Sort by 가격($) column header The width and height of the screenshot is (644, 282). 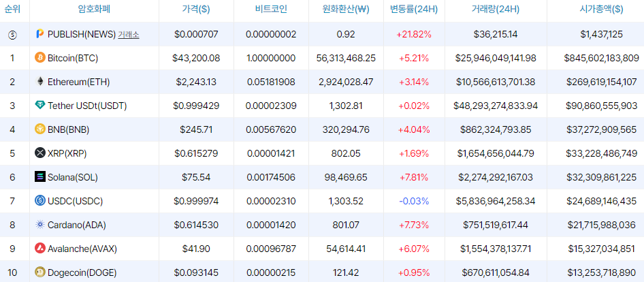pyautogui.click(x=196, y=10)
